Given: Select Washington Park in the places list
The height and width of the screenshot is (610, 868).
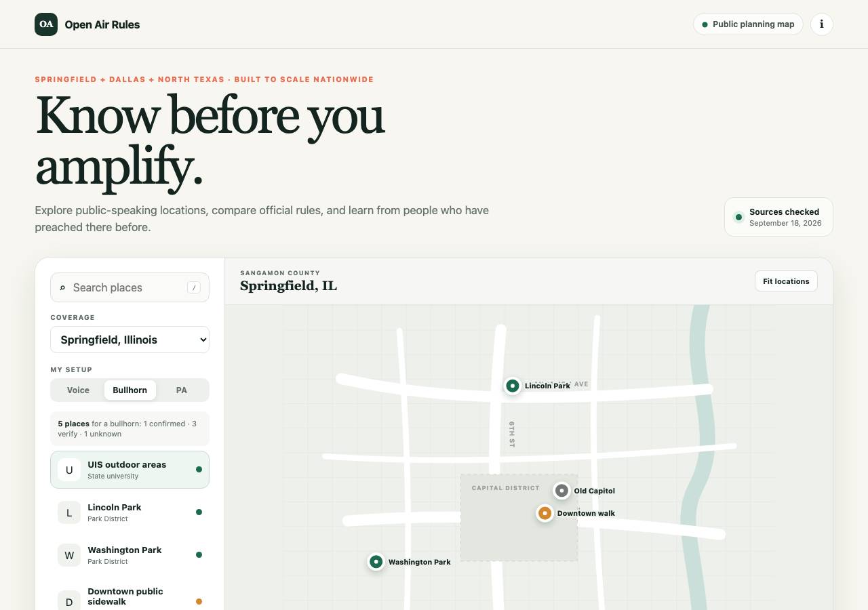Looking at the screenshot, I should click(x=130, y=555).
